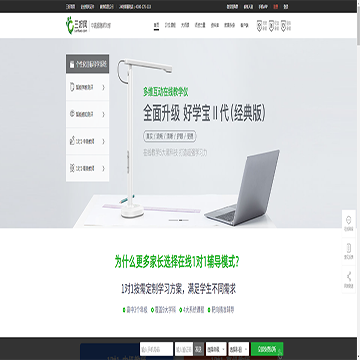Image resolution: width=360 pixels, height=360 pixels.
Task: Click the hotline phone number in the top bar
Action: pos(144,7)
